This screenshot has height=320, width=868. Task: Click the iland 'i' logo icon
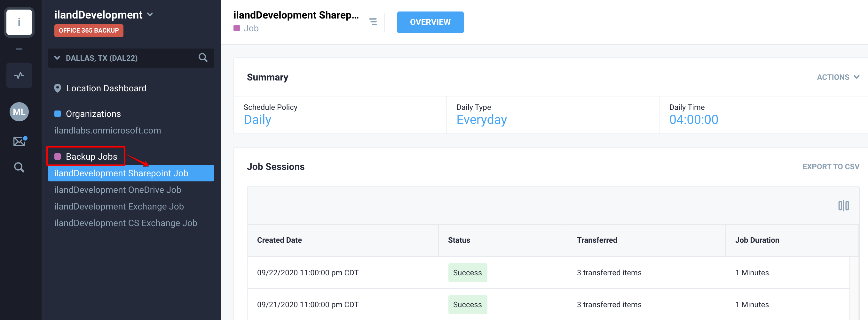[x=19, y=22]
